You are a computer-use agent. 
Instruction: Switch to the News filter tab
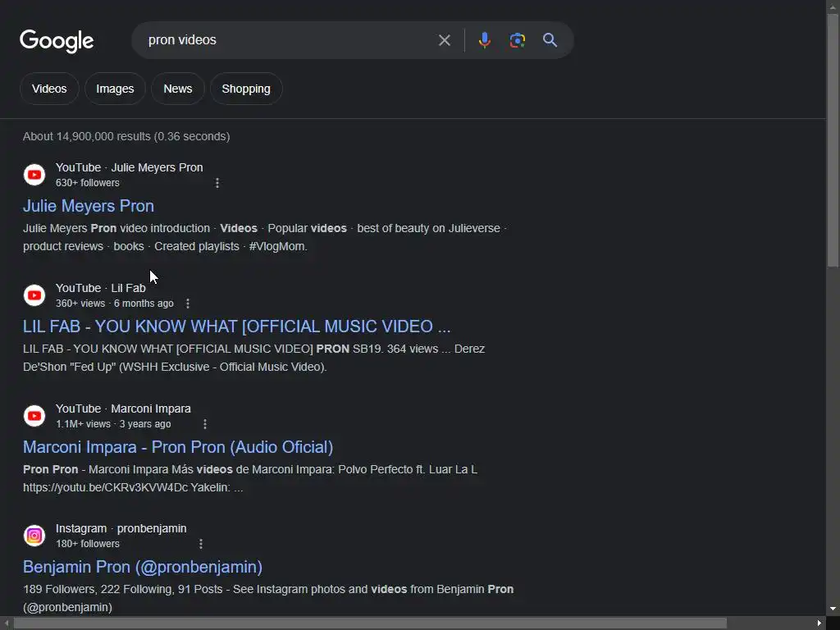178,89
